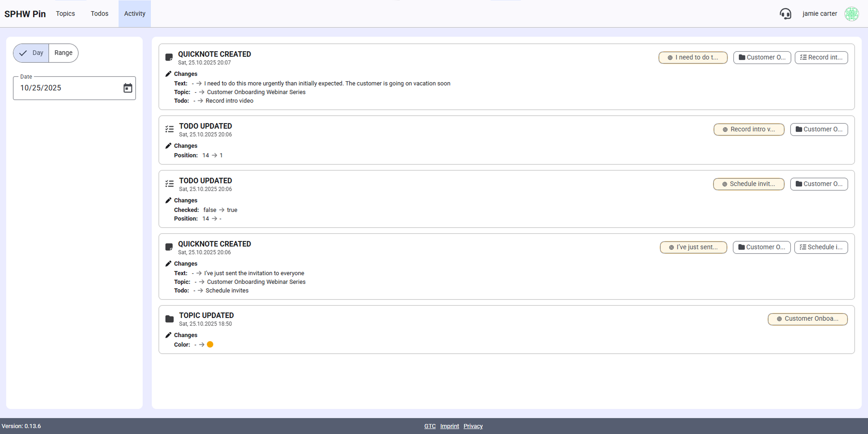Open the 'I need to do t...' chip
Image resolution: width=868 pixels, height=434 pixels.
click(x=693, y=58)
